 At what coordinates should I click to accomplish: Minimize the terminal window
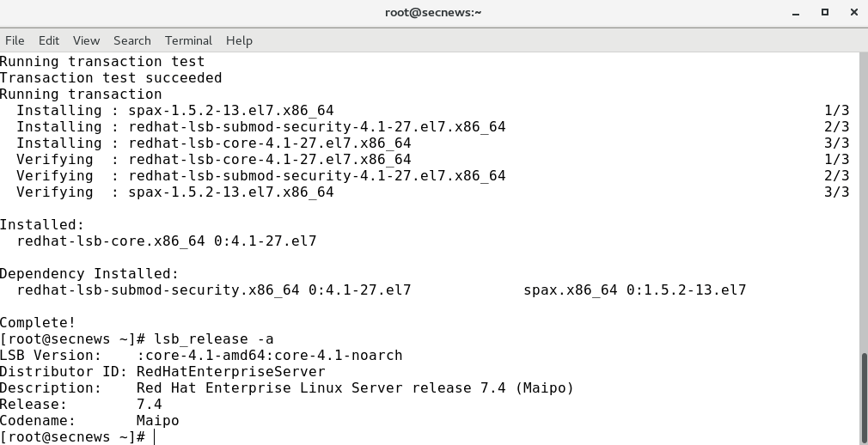pyautogui.click(x=796, y=13)
